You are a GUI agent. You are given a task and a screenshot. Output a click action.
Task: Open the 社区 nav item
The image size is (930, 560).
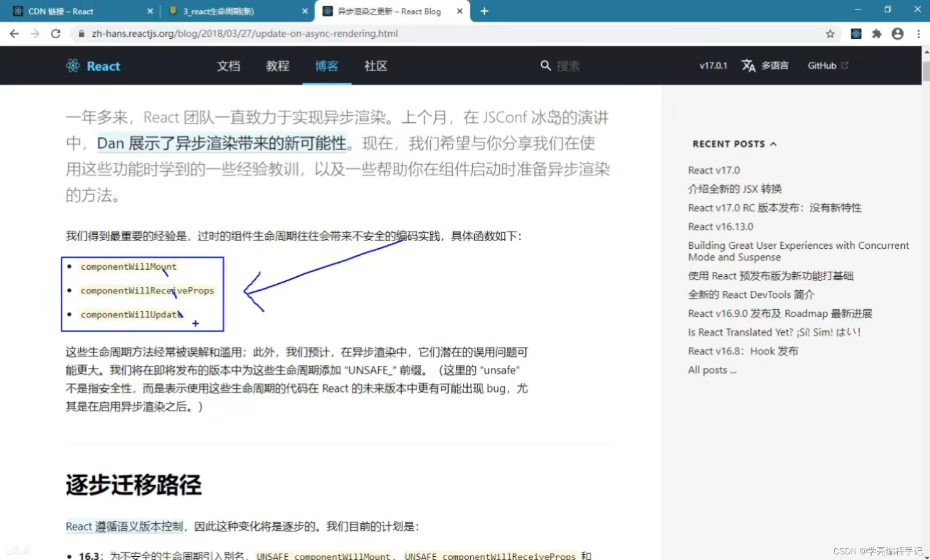click(x=376, y=66)
